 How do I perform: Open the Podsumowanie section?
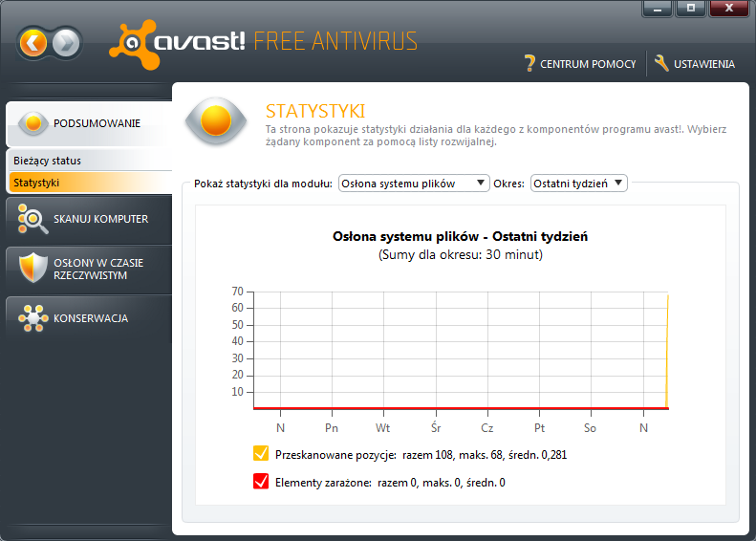[89, 123]
